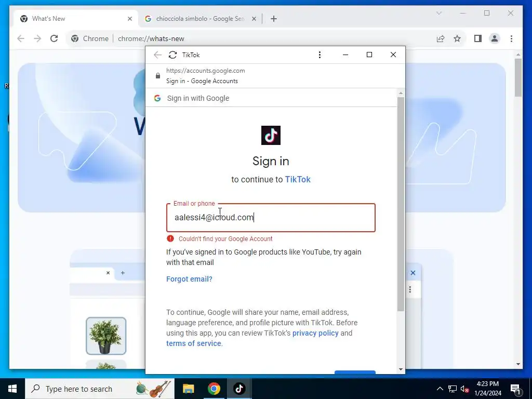Click the taskbar search box
The height and width of the screenshot is (399, 532).
coord(100,389)
